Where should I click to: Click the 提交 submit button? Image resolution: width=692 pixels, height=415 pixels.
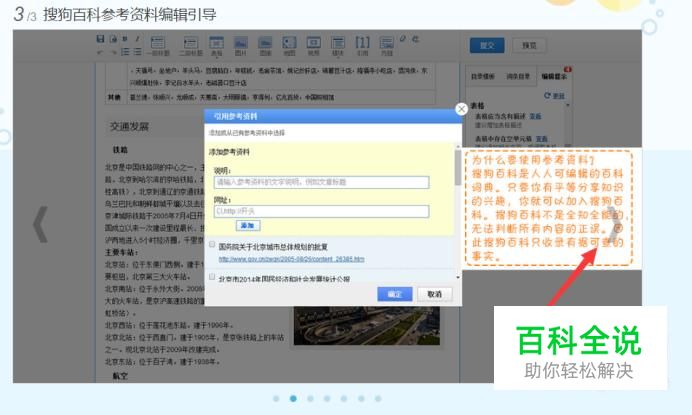tap(487, 45)
